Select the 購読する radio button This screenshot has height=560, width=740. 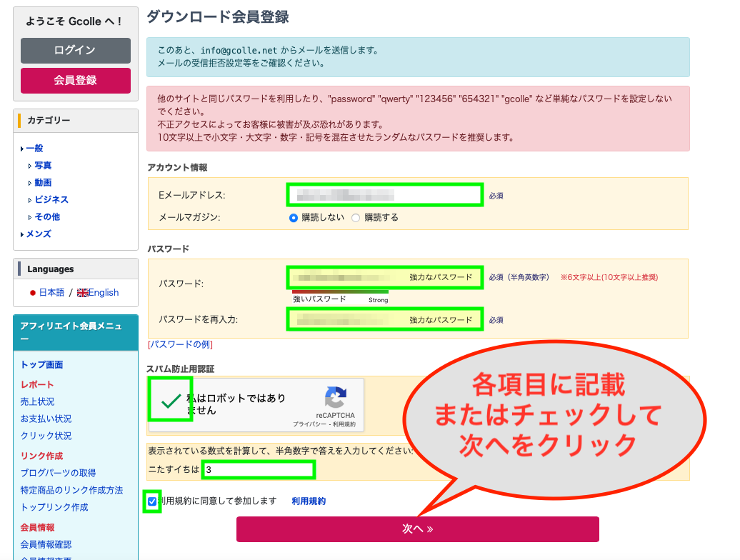[x=356, y=218]
